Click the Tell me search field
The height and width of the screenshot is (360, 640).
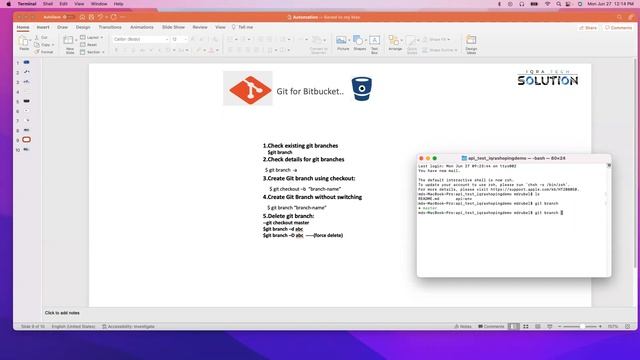point(242,27)
